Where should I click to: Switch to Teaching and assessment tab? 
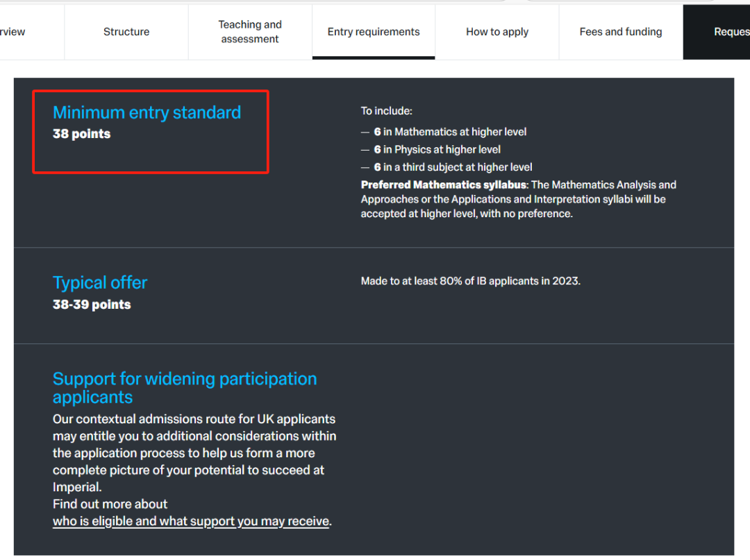click(x=250, y=32)
